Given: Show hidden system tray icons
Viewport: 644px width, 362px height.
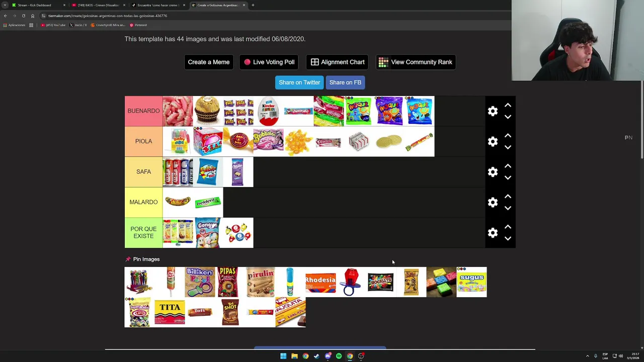Looking at the screenshot, I should [x=587, y=356].
